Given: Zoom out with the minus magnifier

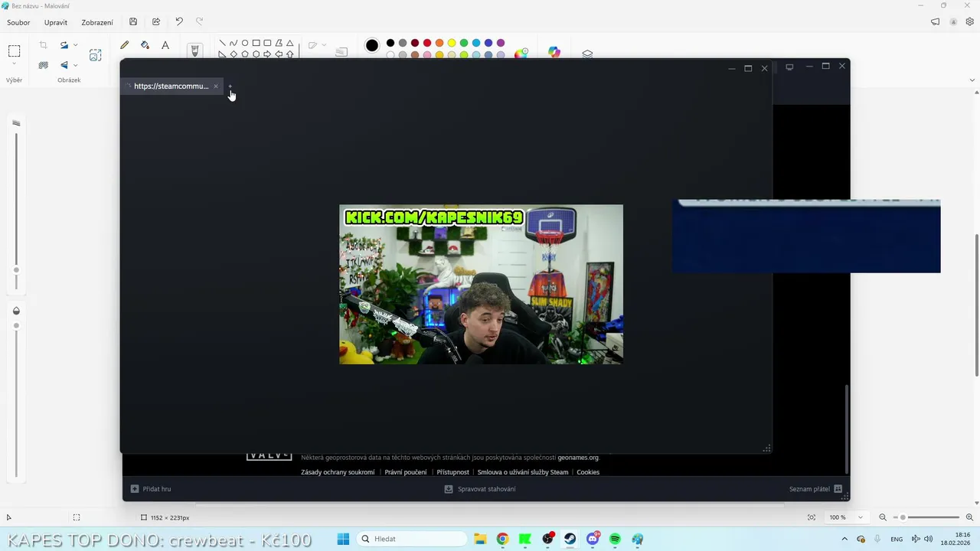Looking at the screenshot, I should click(883, 517).
